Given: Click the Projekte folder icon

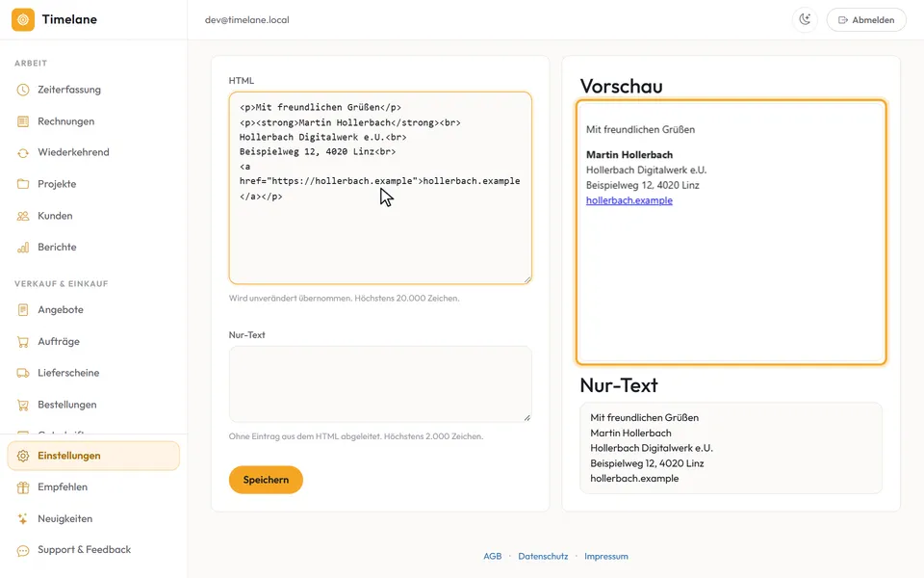Looking at the screenshot, I should pos(23,184).
